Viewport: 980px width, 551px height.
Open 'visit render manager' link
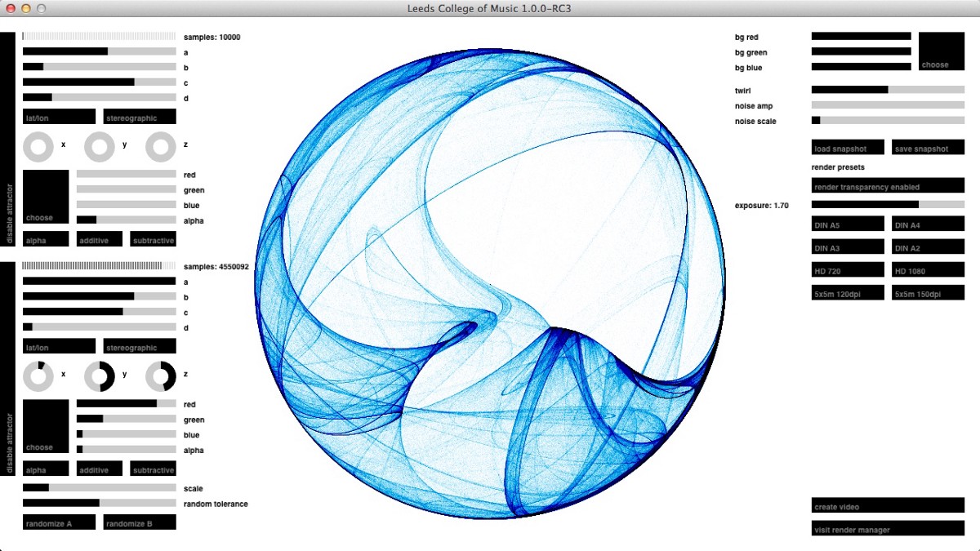(887, 529)
